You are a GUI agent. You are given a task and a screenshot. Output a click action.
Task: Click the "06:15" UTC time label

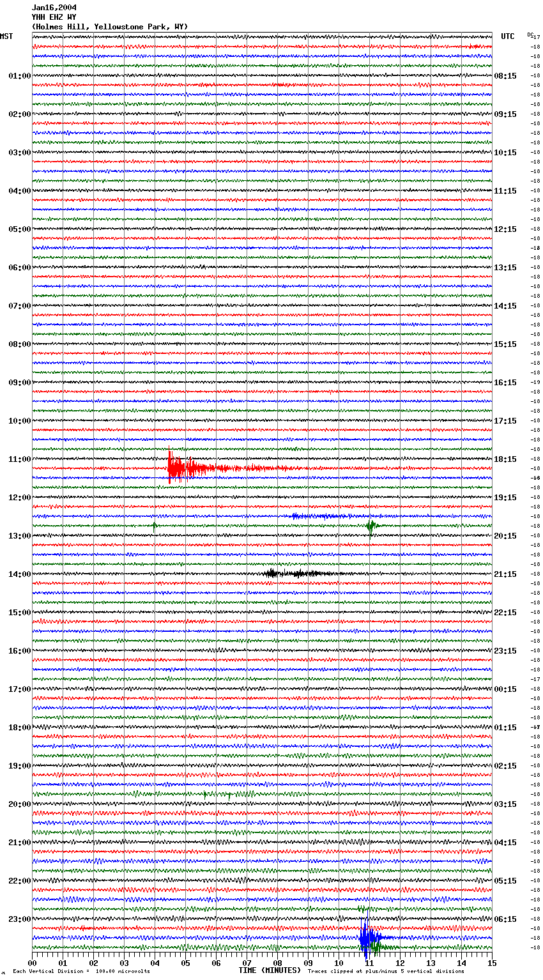click(505, 919)
